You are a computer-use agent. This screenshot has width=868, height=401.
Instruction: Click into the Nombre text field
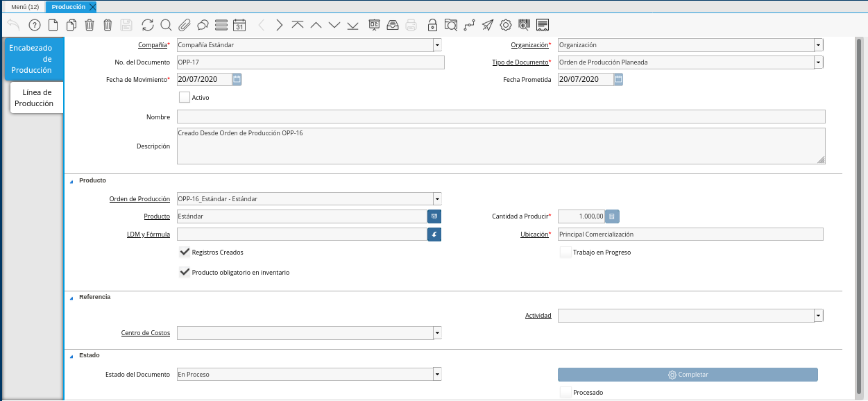[500, 117]
